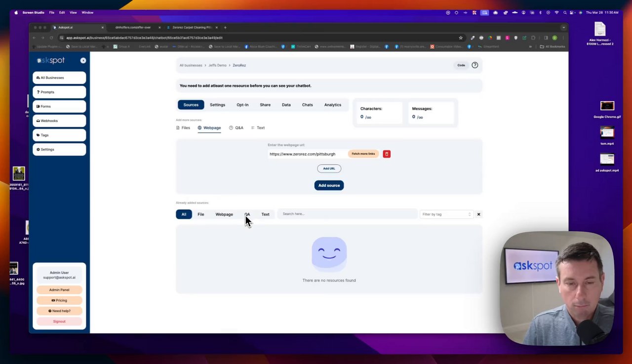This screenshot has width=632, height=364.
Task: Filter added sources by Text
Action: 265,214
